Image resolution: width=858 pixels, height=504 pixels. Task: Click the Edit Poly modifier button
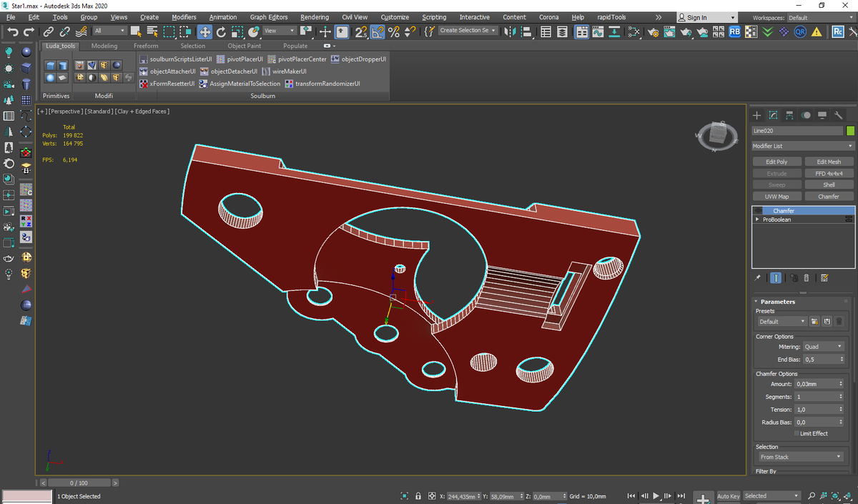(776, 162)
